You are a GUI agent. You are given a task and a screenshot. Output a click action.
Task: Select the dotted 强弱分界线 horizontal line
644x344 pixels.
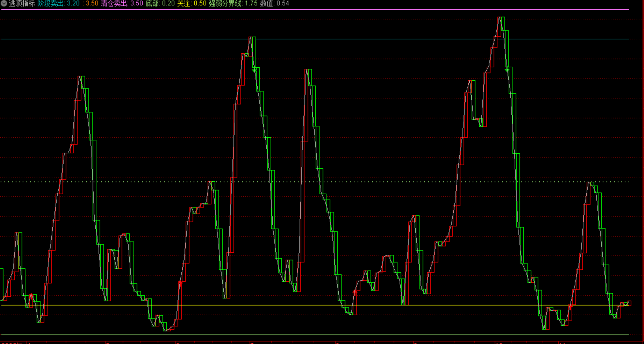(x=358, y=182)
